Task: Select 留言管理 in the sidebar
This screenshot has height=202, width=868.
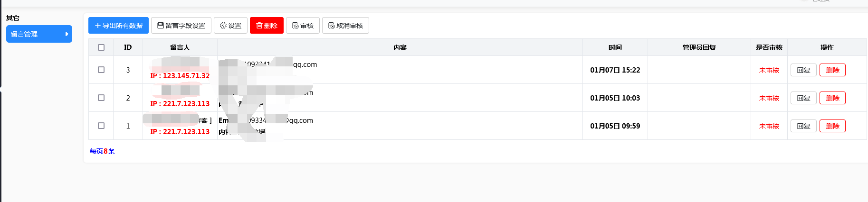Action: point(39,34)
